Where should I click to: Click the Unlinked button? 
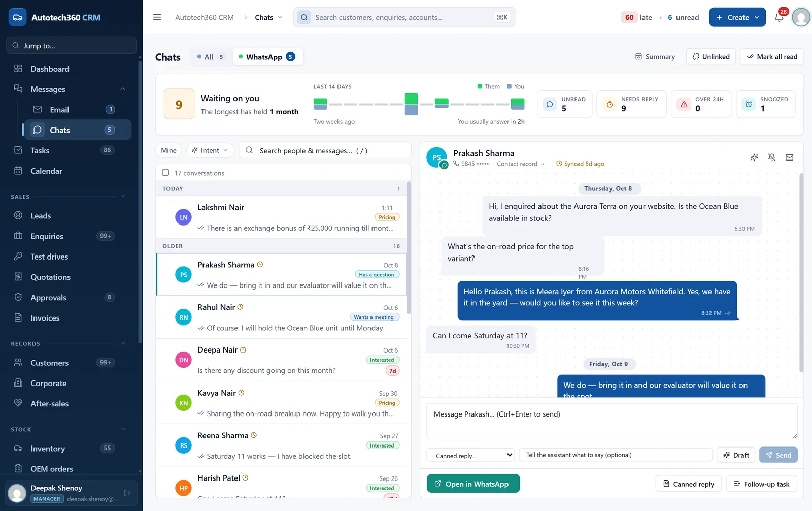point(711,57)
